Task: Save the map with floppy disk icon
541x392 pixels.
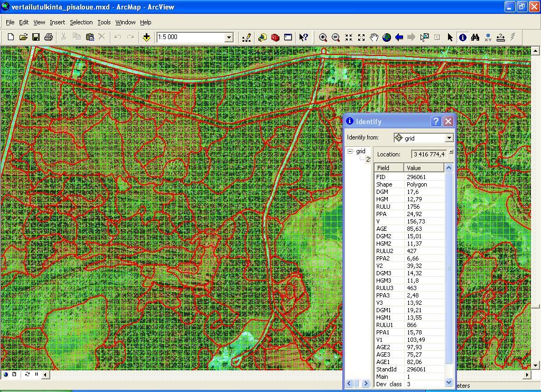Action: 36,38
